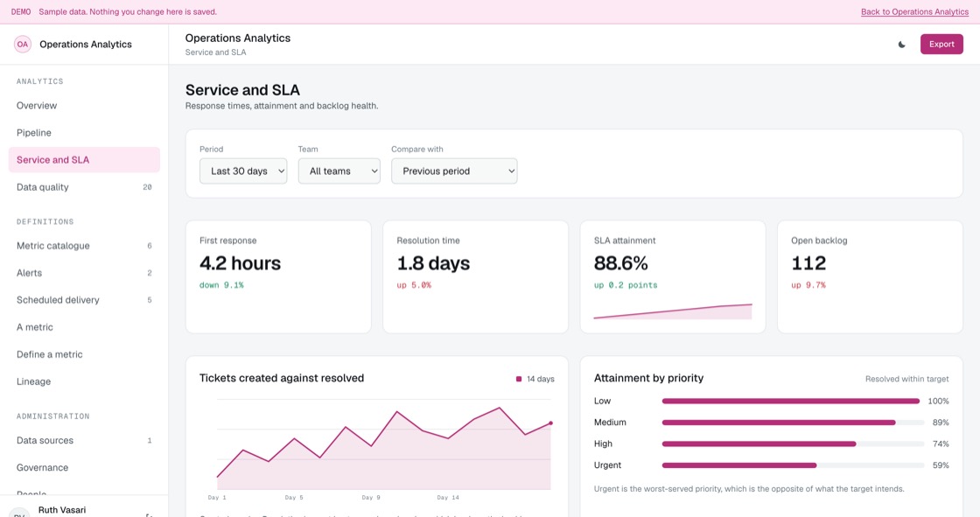
Task: Click the Export button
Action: click(941, 45)
